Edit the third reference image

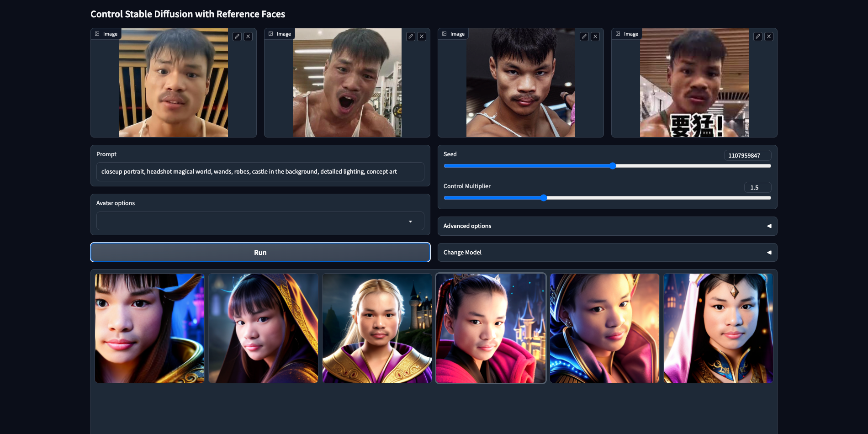(584, 37)
